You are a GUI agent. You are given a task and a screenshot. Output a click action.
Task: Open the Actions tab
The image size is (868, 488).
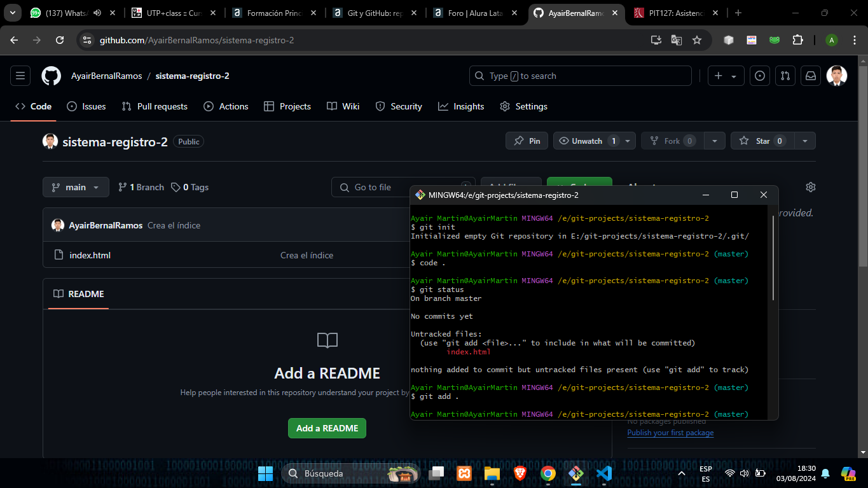click(x=226, y=106)
